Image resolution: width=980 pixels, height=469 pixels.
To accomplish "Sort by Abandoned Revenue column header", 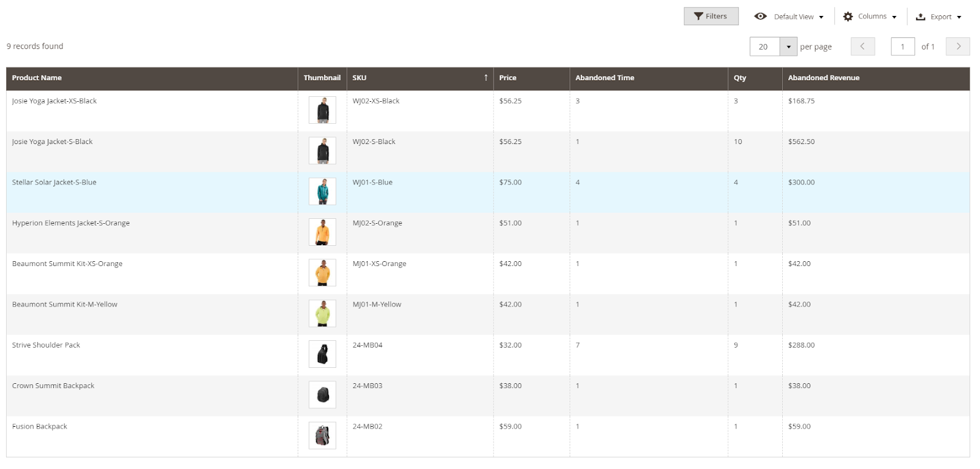I will click(x=823, y=78).
